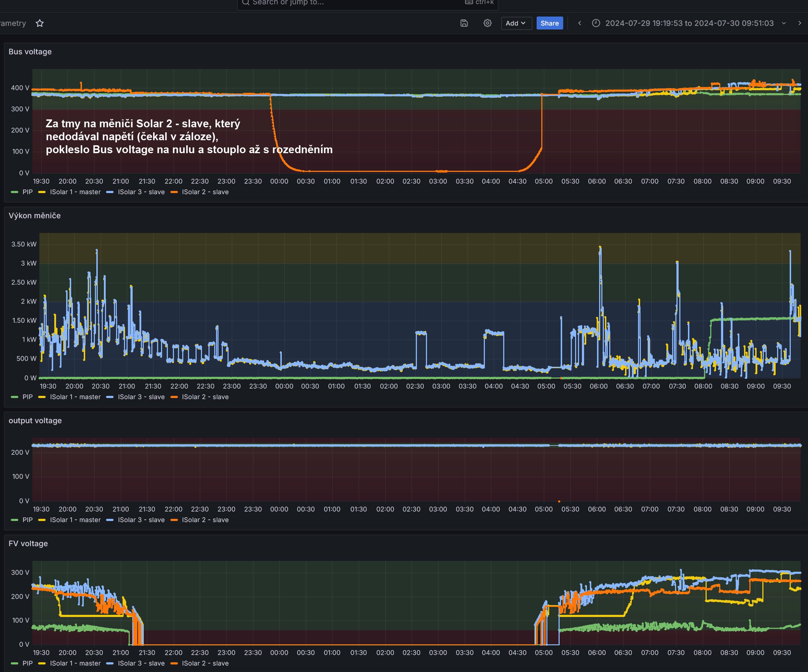The width and height of the screenshot is (808, 672).
Task: Click orange color swatch of ISolar 2 in Bus voltage legend
Action: pyautogui.click(x=174, y=192)
